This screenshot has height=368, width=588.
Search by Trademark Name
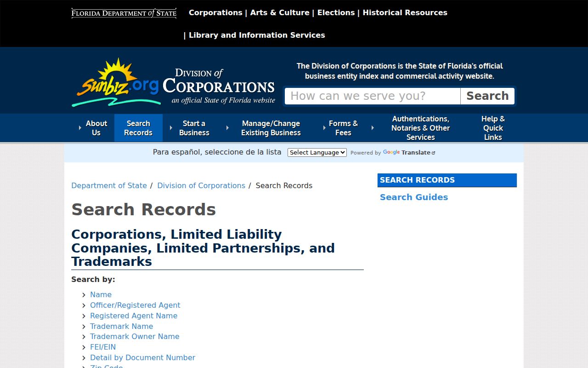(x=121, y=326)
